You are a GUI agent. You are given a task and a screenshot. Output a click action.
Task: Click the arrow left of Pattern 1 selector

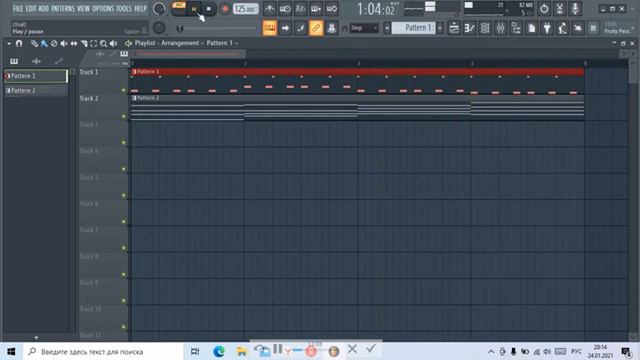click(387, 28)
